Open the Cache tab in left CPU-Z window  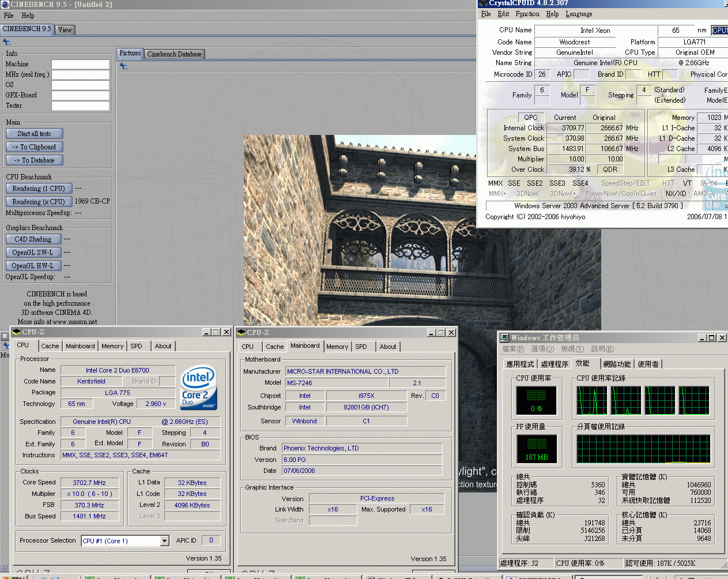(50, 346)
